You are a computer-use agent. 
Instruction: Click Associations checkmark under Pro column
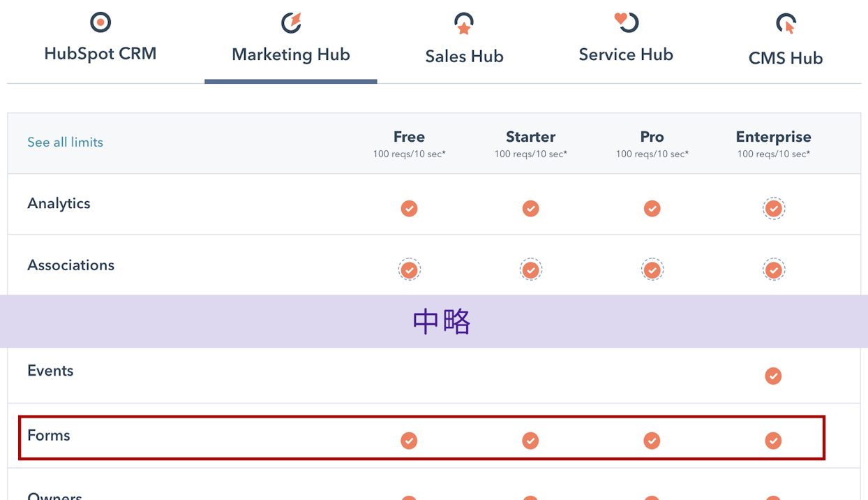click(652, 270)
